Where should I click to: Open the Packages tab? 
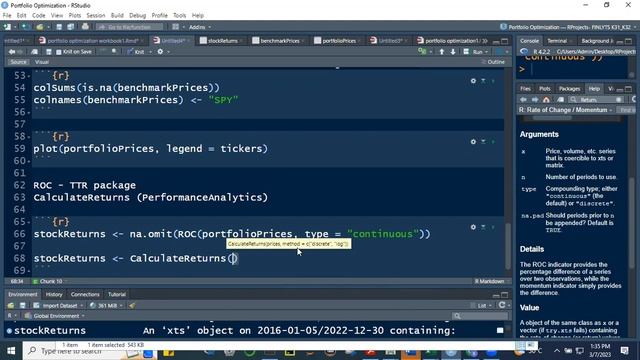(x=569, y=89)
